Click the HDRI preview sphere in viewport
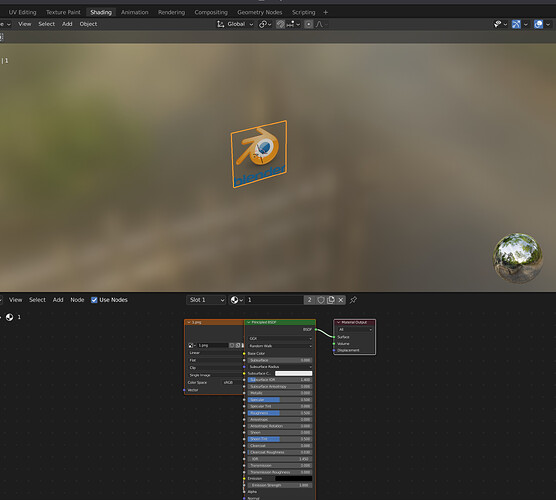 pyautogui.click(x=518, y=258)
